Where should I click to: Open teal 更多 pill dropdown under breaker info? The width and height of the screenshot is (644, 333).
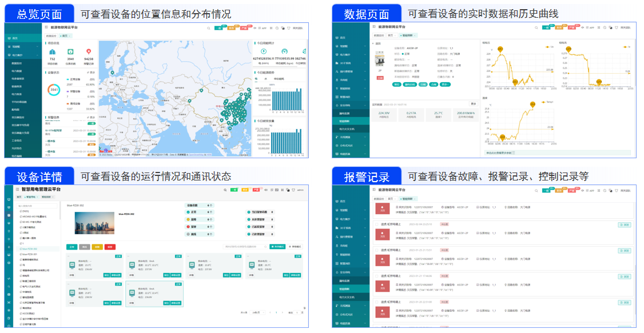(445, 85)
